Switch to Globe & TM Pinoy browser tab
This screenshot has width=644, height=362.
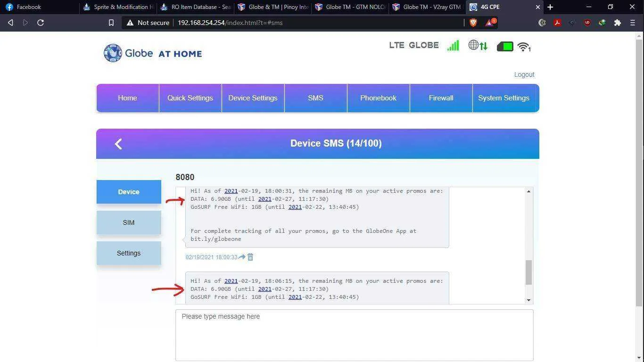272,7
